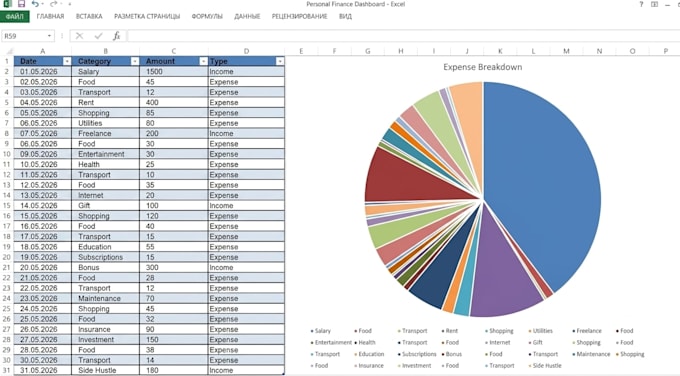Open ribbon display options icon
680x376 pixels.
[654, 4]
